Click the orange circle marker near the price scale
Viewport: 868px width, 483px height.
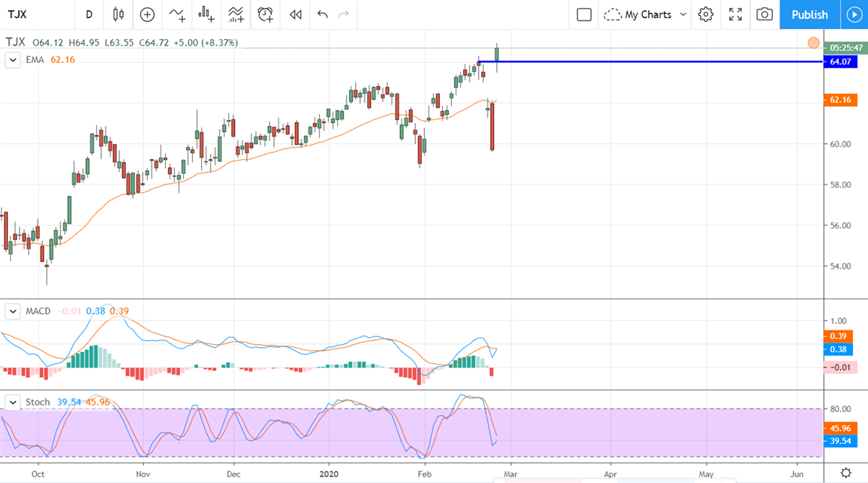(814, 43)
